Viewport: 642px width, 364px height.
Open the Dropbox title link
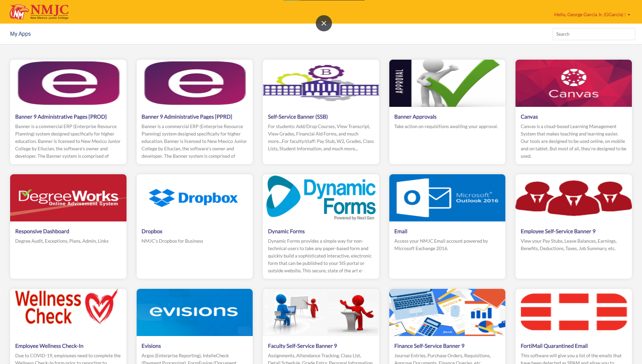click(x=152, y=231)
